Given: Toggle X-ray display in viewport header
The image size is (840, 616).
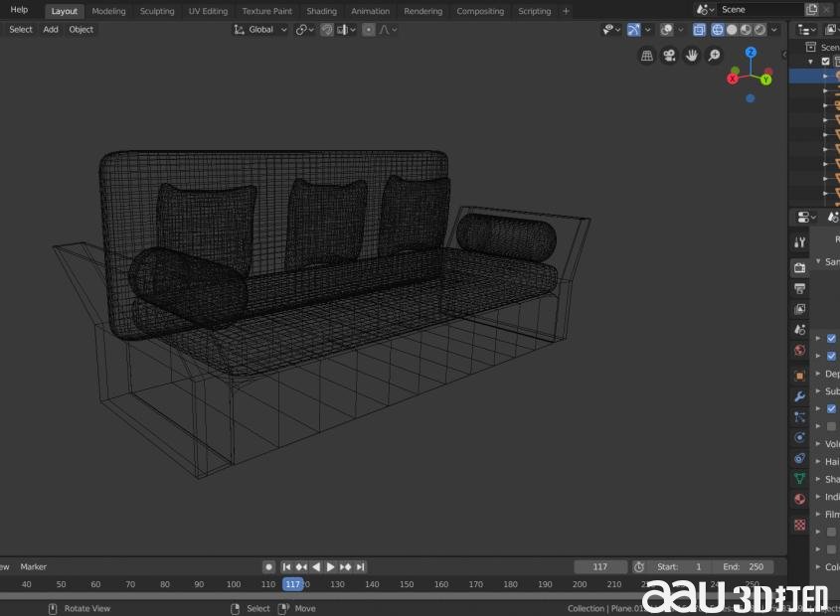Looking at the screenshot, I should (x=699, y=30).
